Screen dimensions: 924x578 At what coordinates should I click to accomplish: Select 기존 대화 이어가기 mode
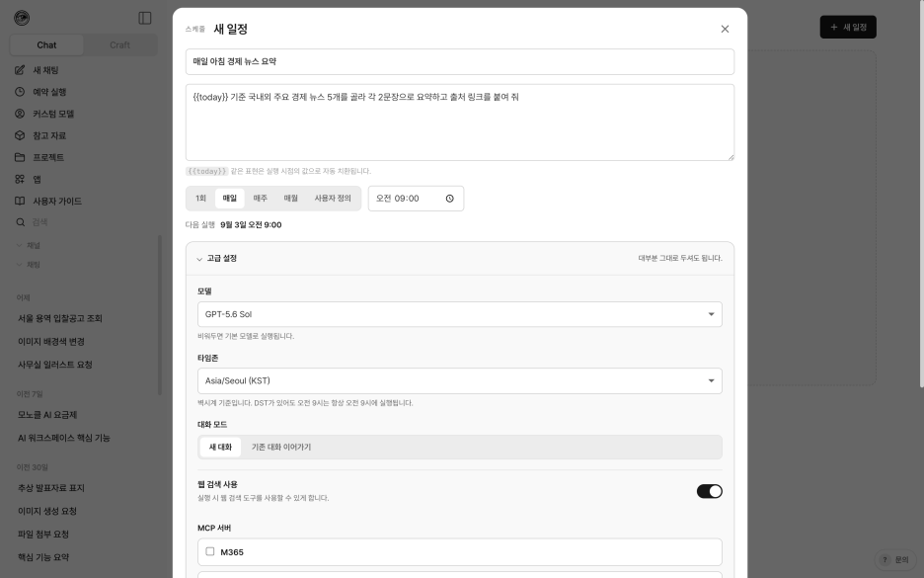281,447
